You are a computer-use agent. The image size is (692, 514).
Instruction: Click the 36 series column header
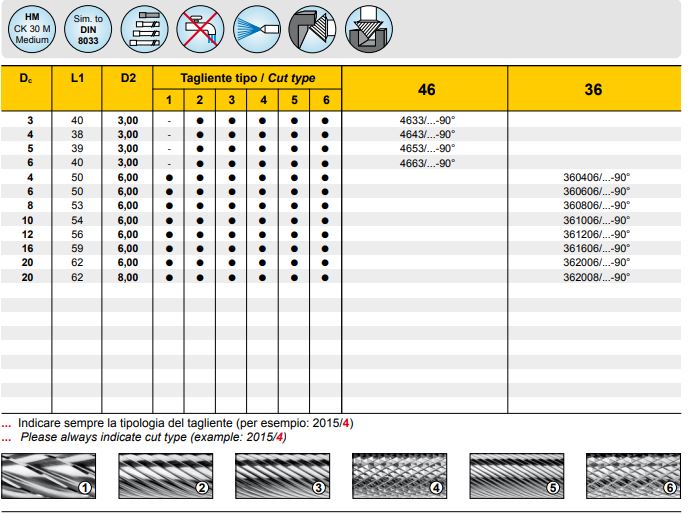coord(593,90)
